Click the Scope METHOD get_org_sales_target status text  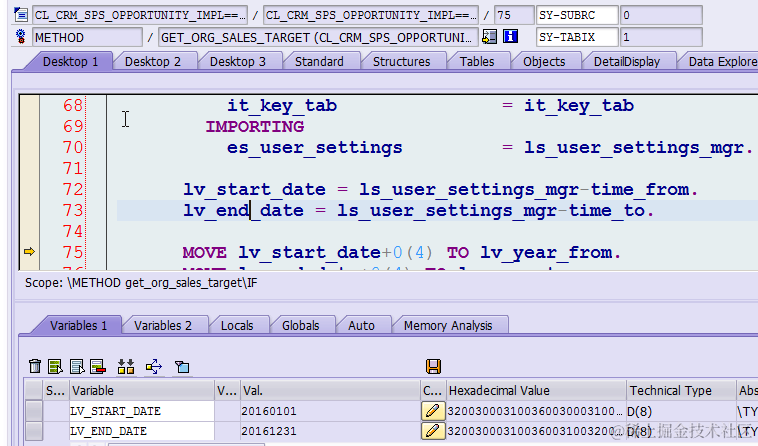[x=141, y=283]
